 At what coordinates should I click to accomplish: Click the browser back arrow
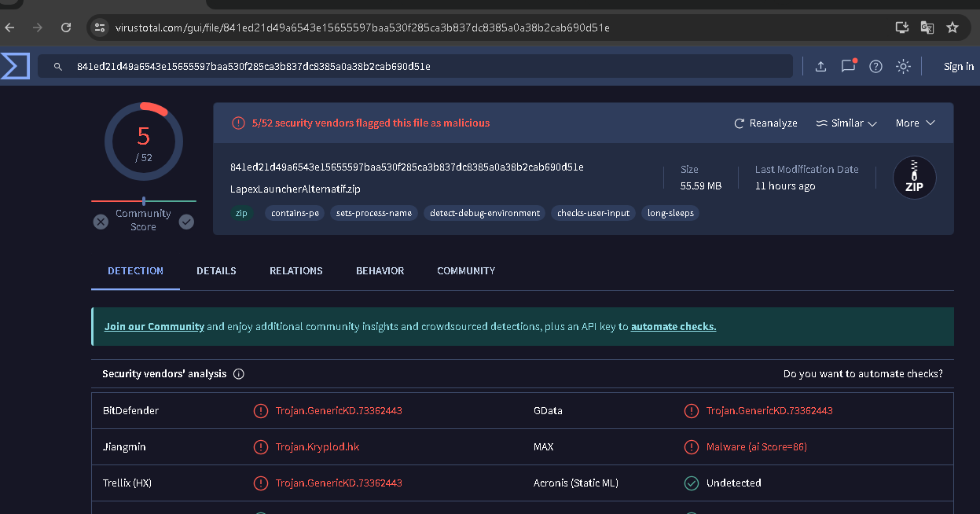(9, 28)
